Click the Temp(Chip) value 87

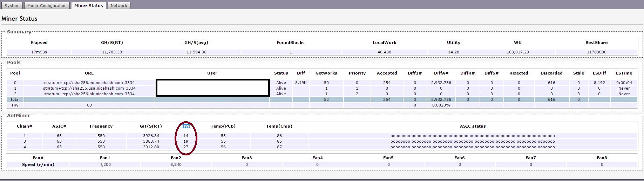click(279, 147)
